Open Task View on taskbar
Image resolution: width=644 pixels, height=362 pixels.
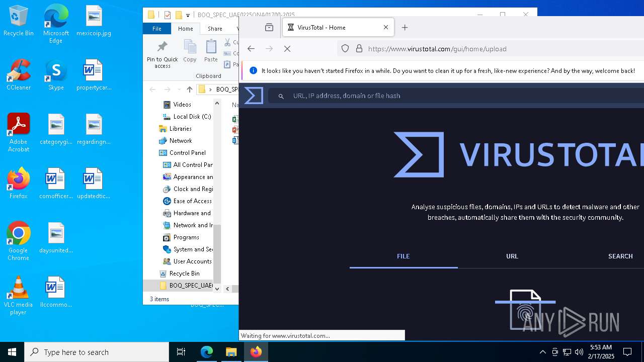[x=181, y=352]
